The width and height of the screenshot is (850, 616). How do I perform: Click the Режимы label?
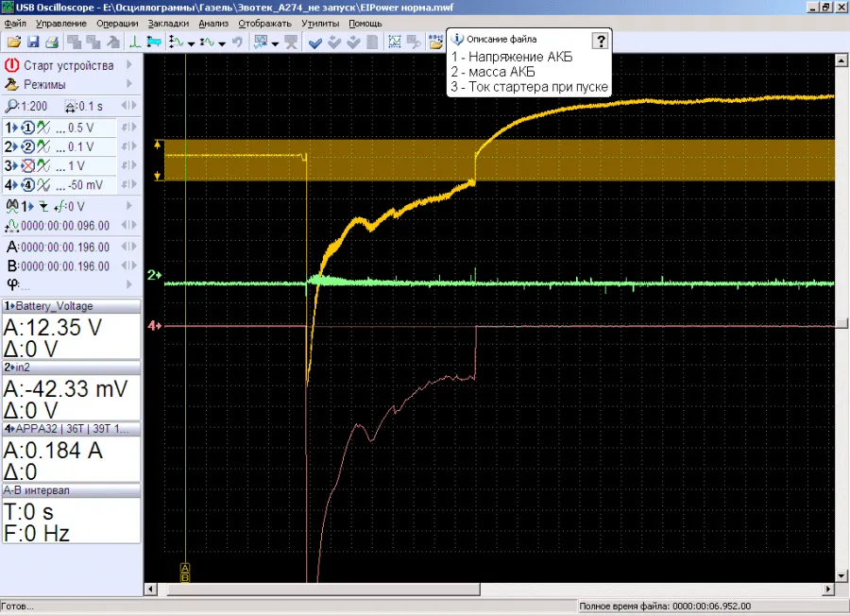click(x=44, y=85)
